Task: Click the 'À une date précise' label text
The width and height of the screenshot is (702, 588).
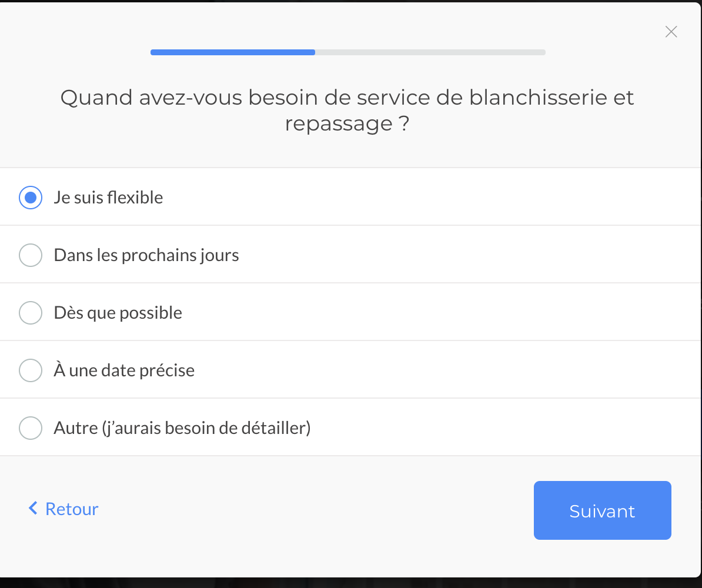Action: 124,370
